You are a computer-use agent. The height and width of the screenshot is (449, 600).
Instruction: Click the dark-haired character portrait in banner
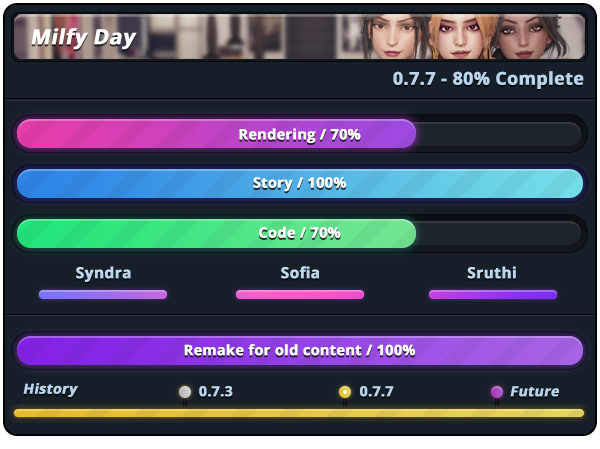coord(394,36)
